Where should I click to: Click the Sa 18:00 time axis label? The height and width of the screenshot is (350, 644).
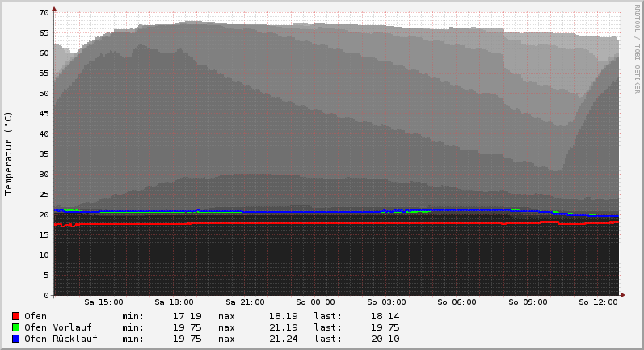click(x=174, y=302)
